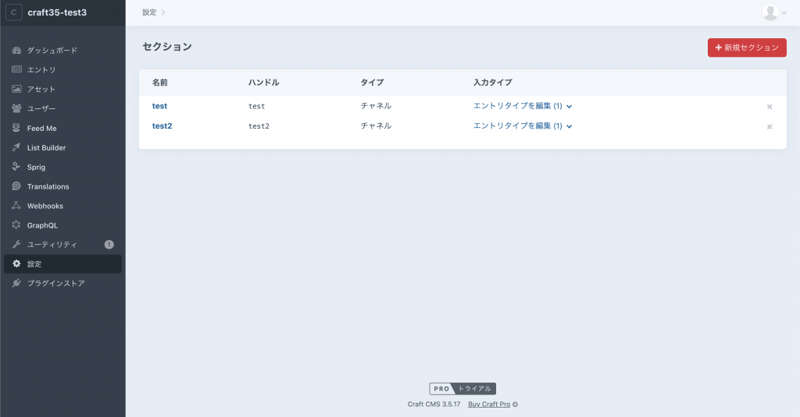The height and width of the screenshot is (417, 800).
Task: Open the user account menu avatar
Action: coord(771,13)
